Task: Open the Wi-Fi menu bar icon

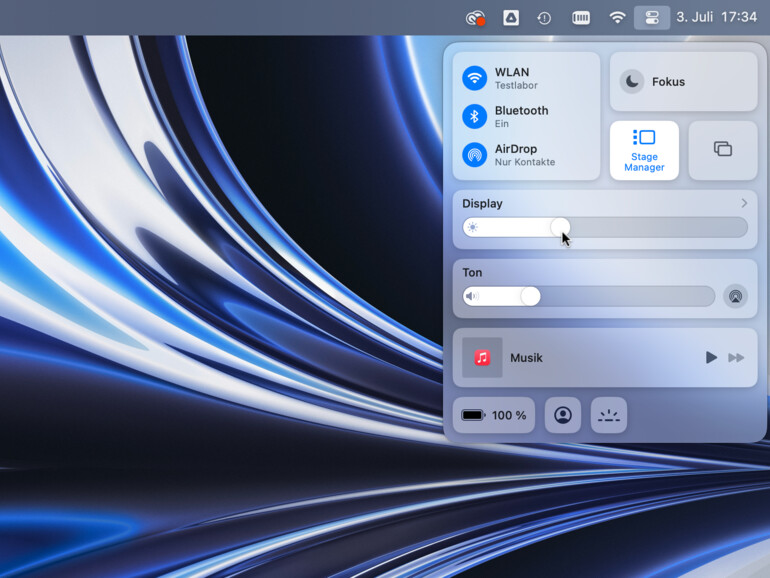Action: [x=617, y=17]
